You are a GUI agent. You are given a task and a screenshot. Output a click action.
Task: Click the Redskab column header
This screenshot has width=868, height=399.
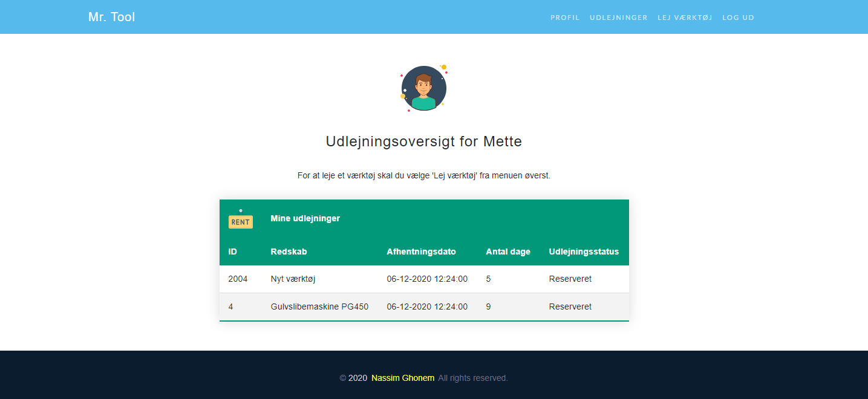[289, 251]
